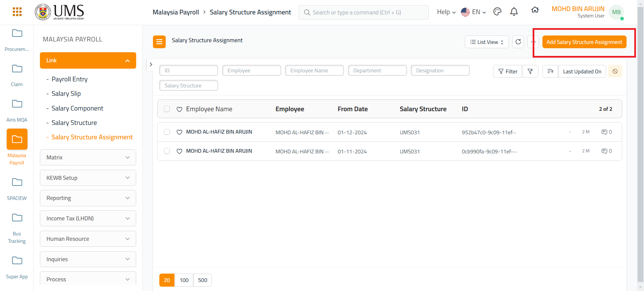
Task: Refresh the list with reload icon
Action: pos(518,42)
